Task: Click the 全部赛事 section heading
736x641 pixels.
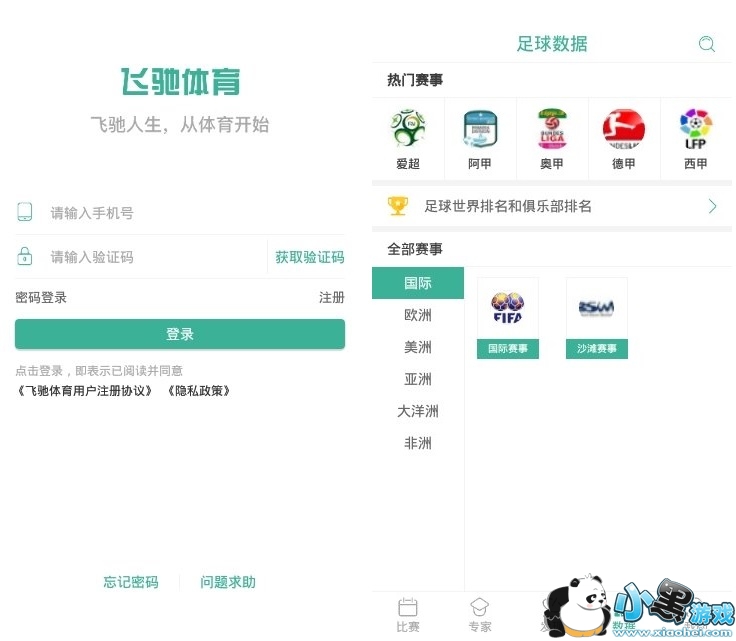Action: pos(415,249)
